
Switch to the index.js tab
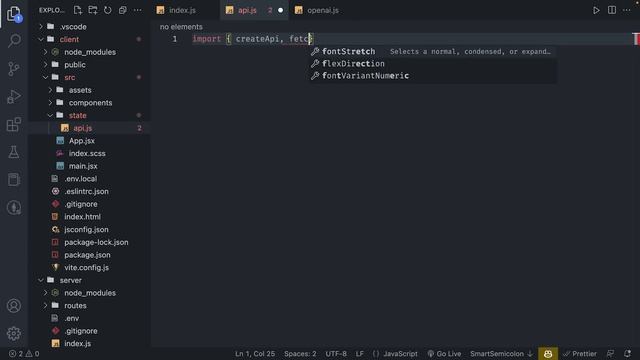pos(182,10)
